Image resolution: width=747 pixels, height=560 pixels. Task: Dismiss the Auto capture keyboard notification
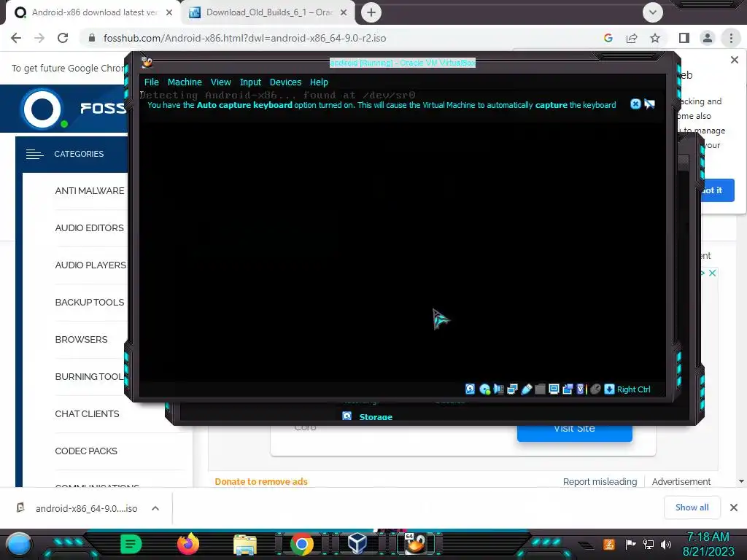pyautogui.click(x=635, y=104)
